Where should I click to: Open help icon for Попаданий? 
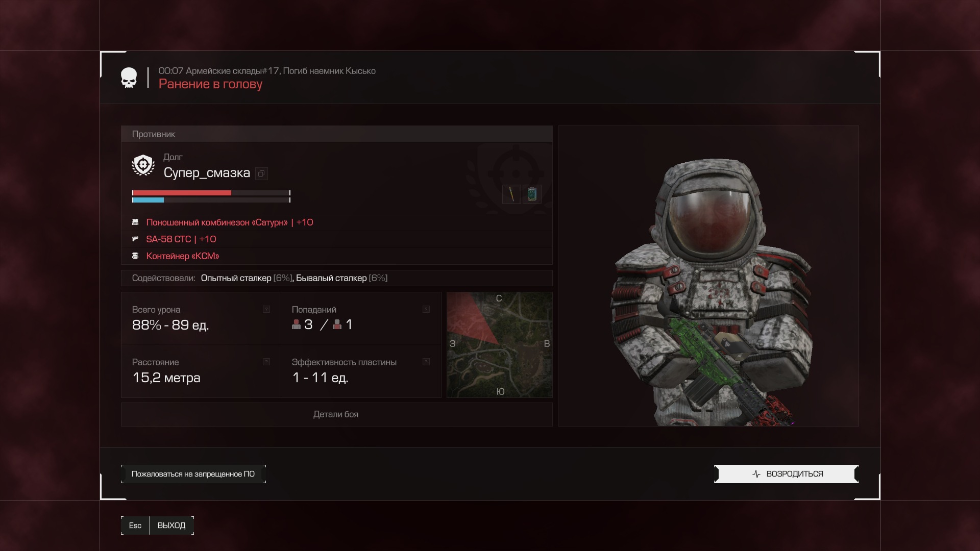[426, 309]
